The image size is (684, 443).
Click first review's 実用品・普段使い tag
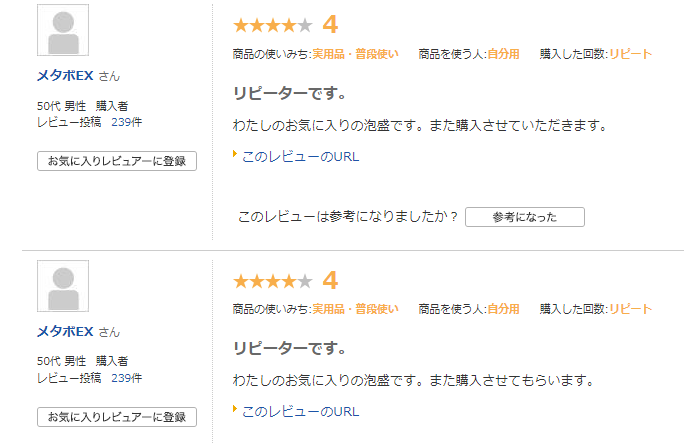[355, 54]
